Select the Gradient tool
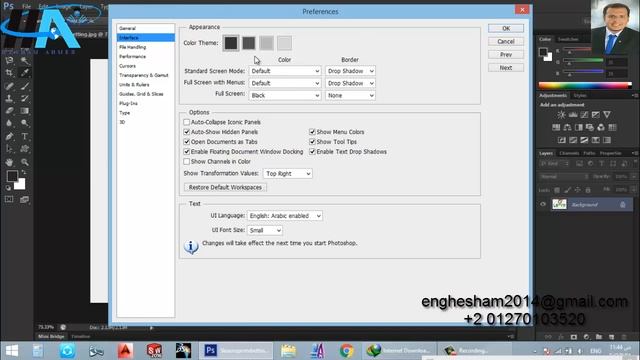 25,111
